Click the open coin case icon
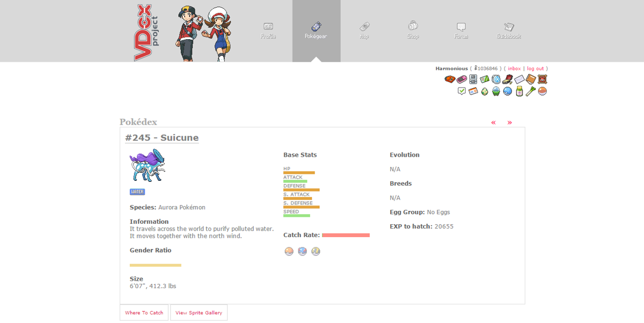Viewport: 644px width, 323px height. [x=507, y=79]
